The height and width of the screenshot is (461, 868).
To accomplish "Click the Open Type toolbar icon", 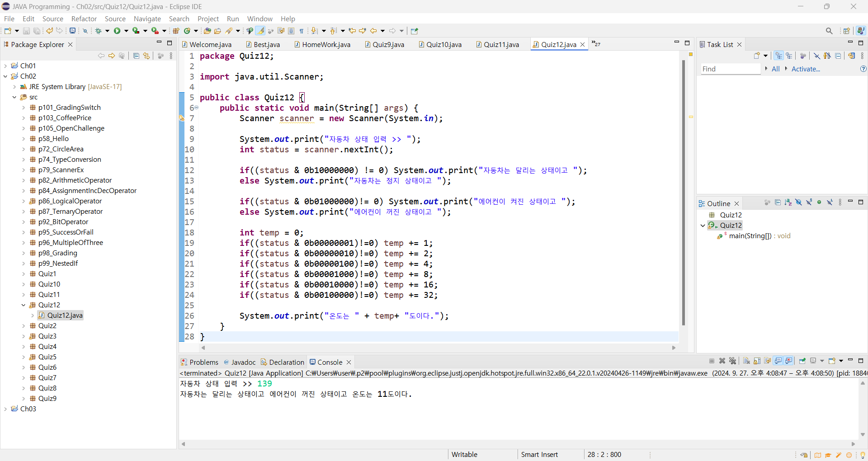I will (x=207, y=31).
